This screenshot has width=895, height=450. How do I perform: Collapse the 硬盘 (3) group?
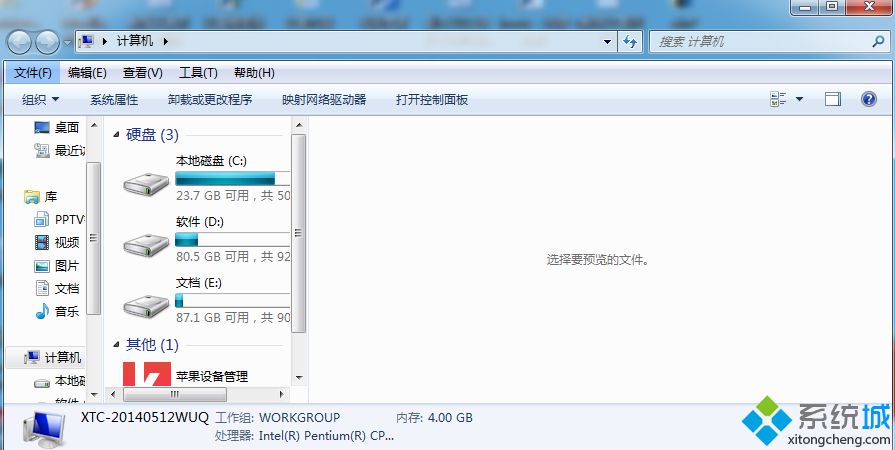(x=116, y=135)
